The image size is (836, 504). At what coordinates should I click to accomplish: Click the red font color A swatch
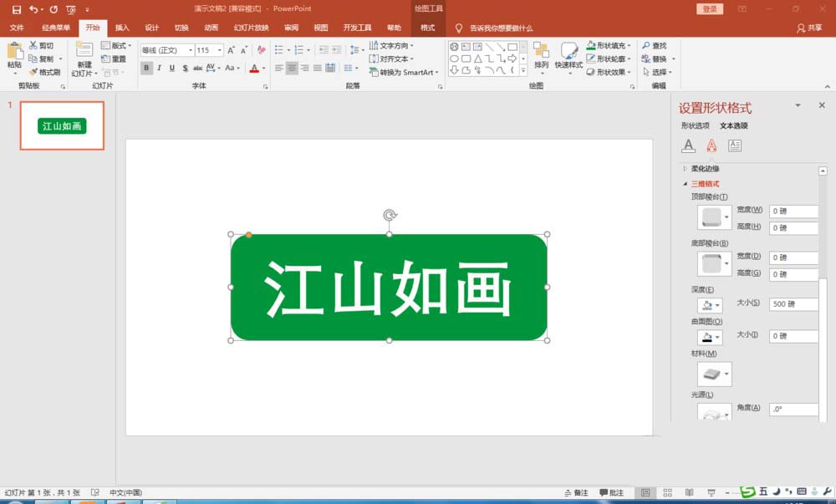click(x=254, y=69)
